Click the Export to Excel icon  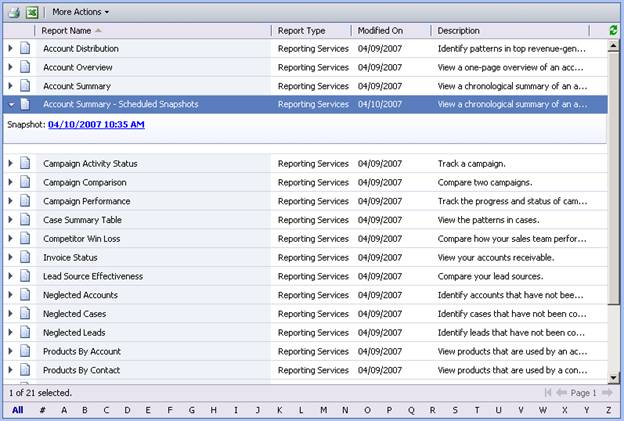[32, 12]
